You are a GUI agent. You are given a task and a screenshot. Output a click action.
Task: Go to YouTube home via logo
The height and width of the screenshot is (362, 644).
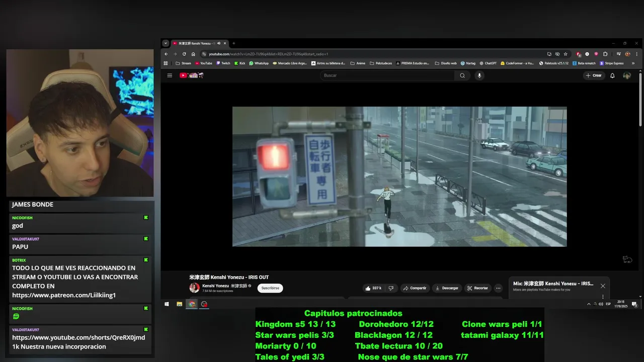[191, 75]
